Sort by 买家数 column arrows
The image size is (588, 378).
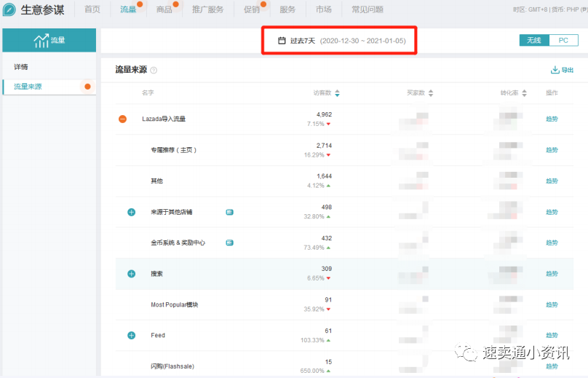coord(431,92)
